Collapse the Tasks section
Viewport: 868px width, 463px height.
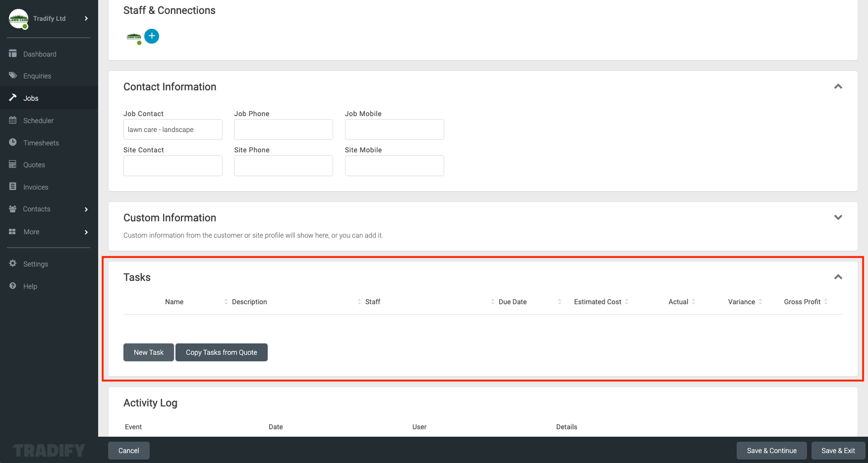click(838, 277)
